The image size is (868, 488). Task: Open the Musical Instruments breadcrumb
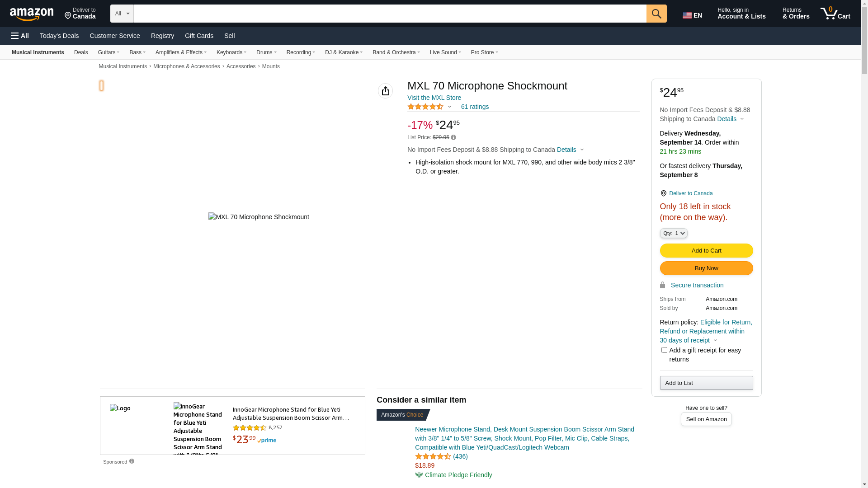click(123, 66)
